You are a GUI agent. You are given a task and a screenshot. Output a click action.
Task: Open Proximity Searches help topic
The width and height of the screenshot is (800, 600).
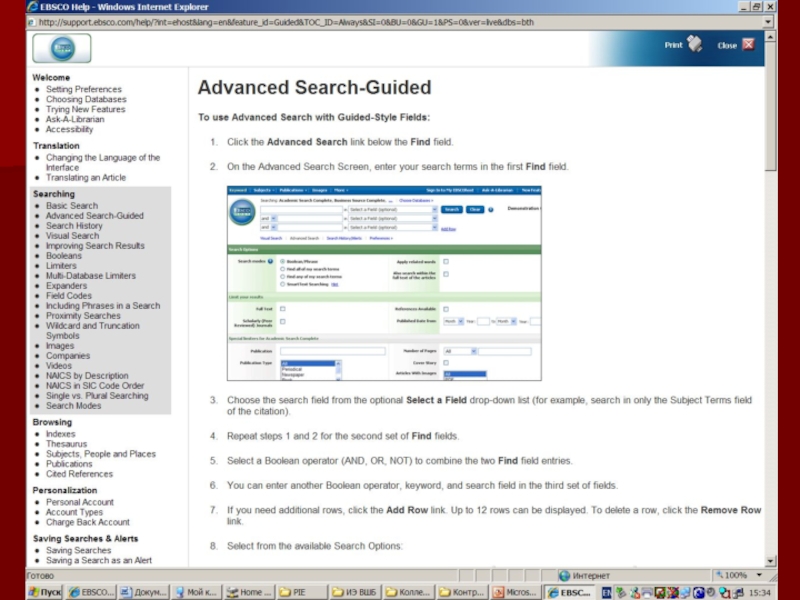coord(83,316)
